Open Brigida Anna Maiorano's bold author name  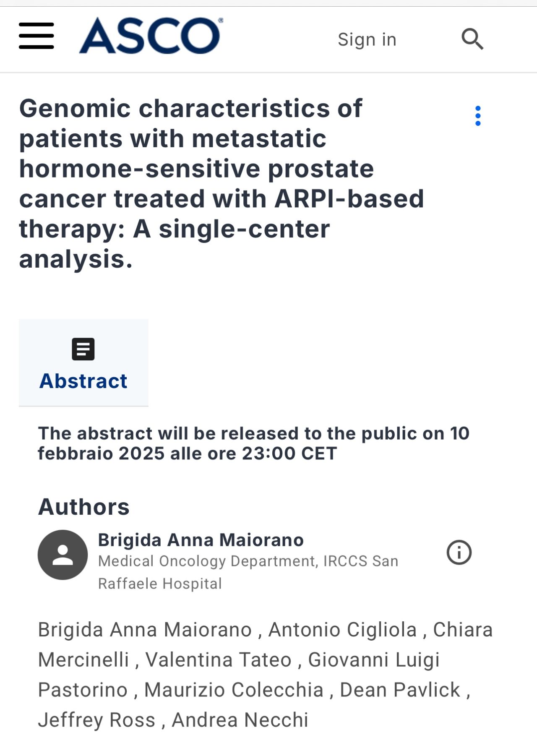pos(201,540)
